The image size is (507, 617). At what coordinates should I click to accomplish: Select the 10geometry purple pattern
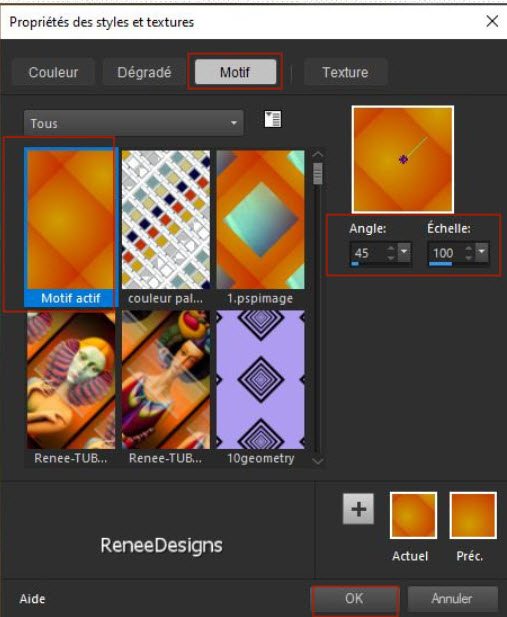point(260,388)
